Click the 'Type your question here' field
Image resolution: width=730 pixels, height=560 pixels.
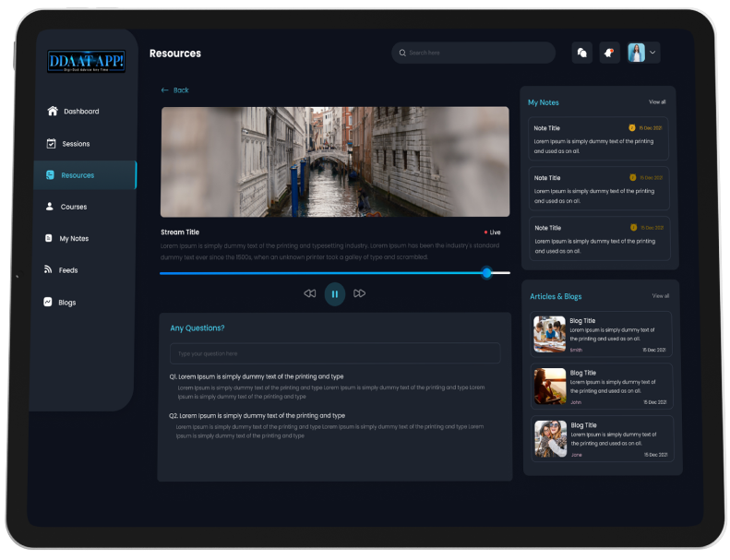(x=334, y=353)
